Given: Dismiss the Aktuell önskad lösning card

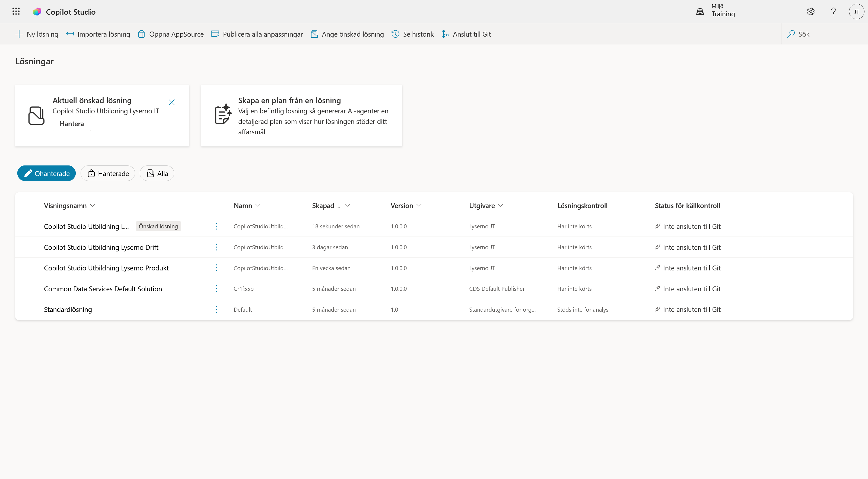Looking at the screenshot, I should click(171, 102).
